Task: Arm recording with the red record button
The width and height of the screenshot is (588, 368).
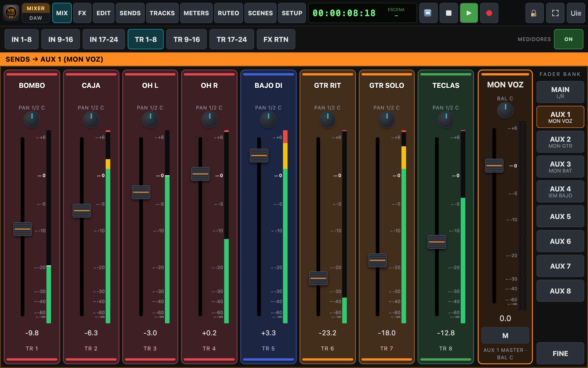Action: coord(489,13)
